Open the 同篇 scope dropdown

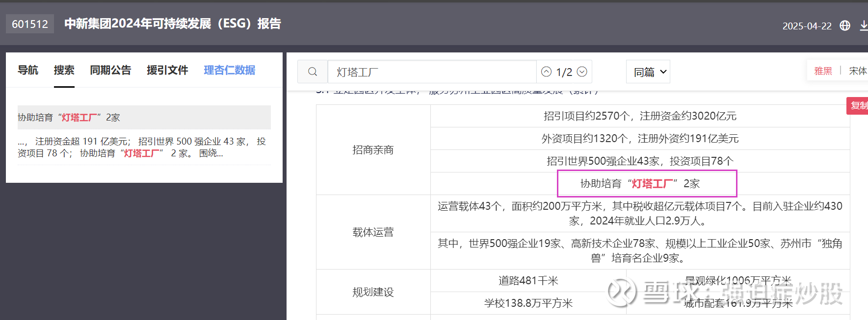pos(648,72)
